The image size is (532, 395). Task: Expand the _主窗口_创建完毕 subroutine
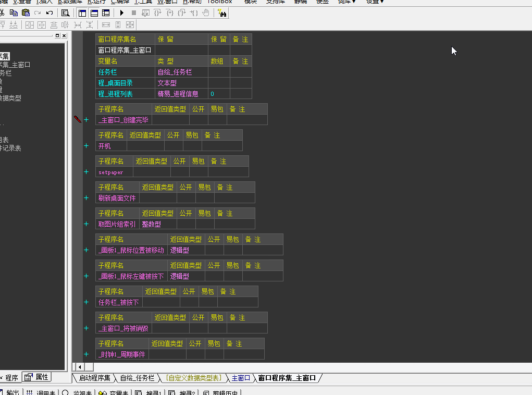point(86,120)
